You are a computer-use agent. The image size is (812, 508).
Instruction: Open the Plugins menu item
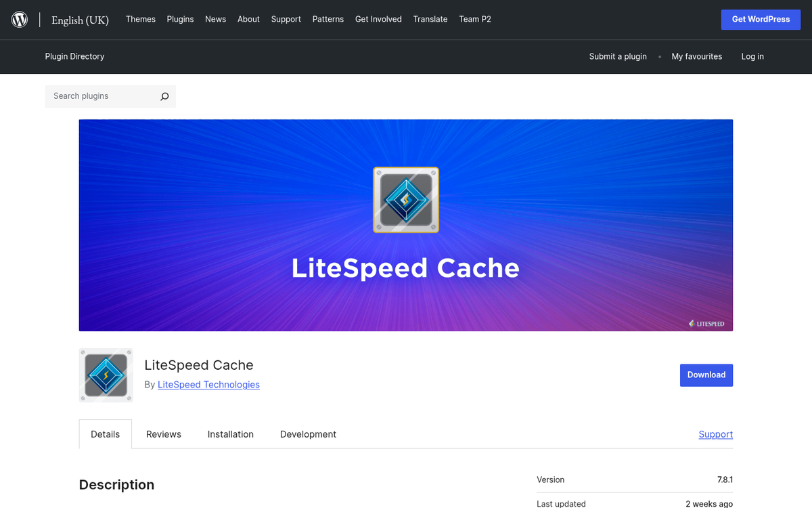pyautogui.click(x=180, y=19)
